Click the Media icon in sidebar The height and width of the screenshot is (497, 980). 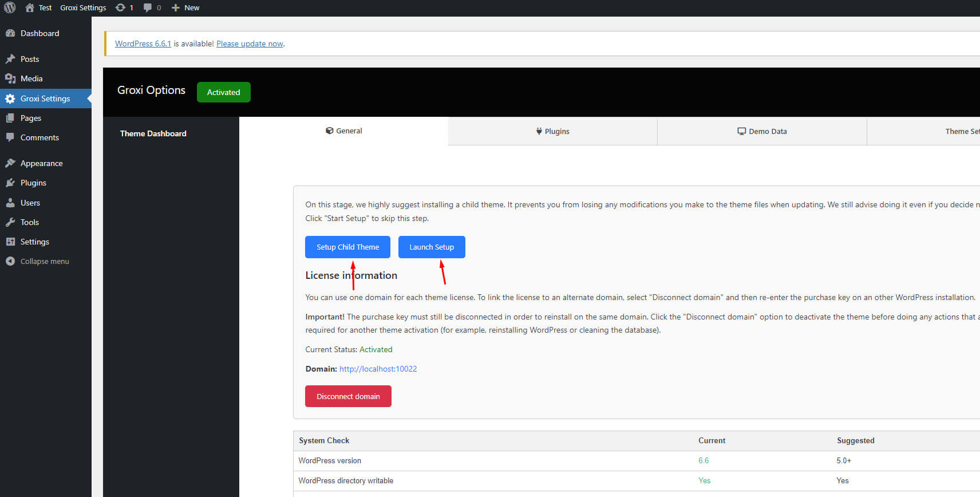[10, 78]
